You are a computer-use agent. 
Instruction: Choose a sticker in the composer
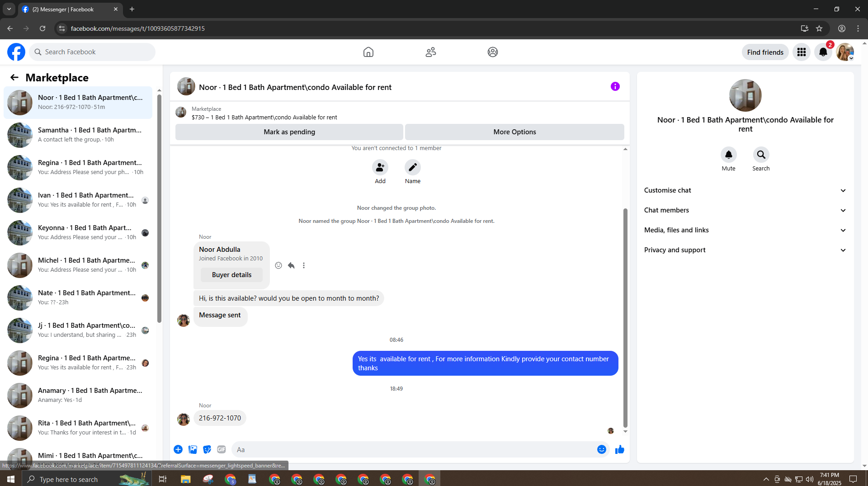pos(207,449)
